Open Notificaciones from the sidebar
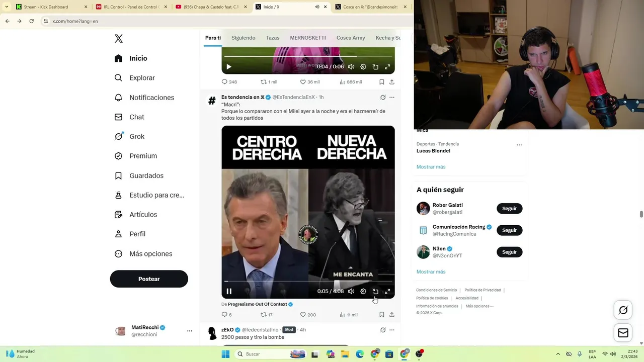The image size is (644, 362). [x=144, y=98]
